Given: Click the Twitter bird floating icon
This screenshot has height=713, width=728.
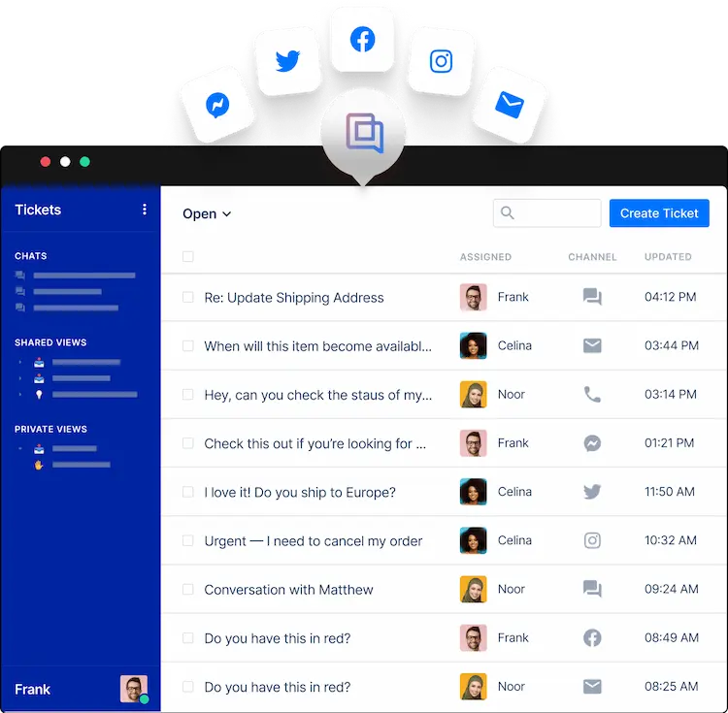Looking at the screenshot, I should [288, 61].
